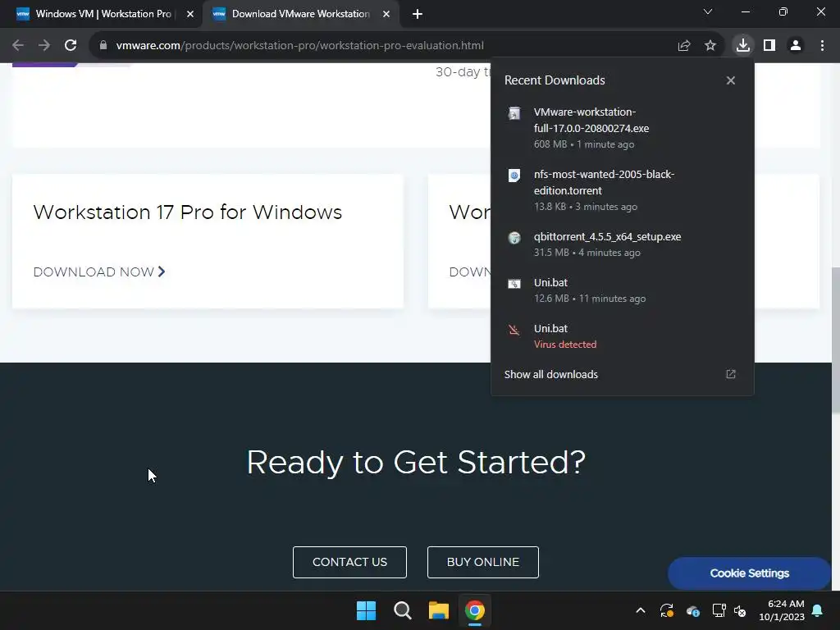840x630 pixels.
Task: Click the update sync tray icon
Action: click(x=666, y=610)
